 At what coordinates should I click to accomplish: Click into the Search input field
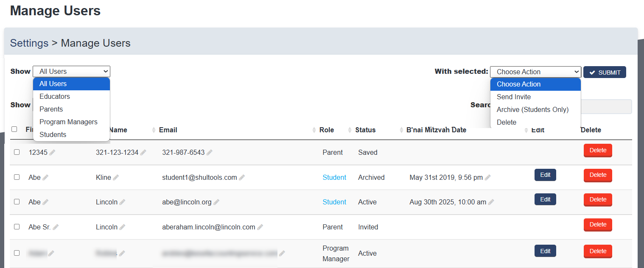[606, 107]
